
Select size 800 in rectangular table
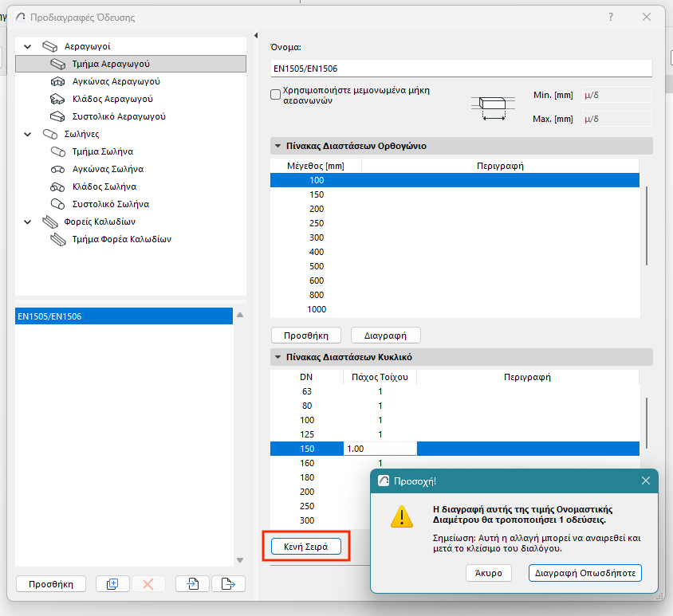[455, 295]
